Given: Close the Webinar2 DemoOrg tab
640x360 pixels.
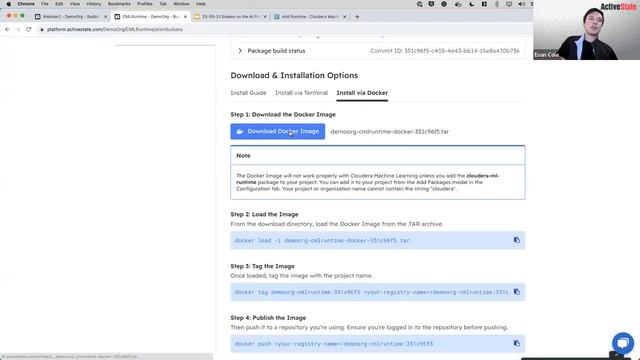Looking at the screenshot, I should coord(106,17).
